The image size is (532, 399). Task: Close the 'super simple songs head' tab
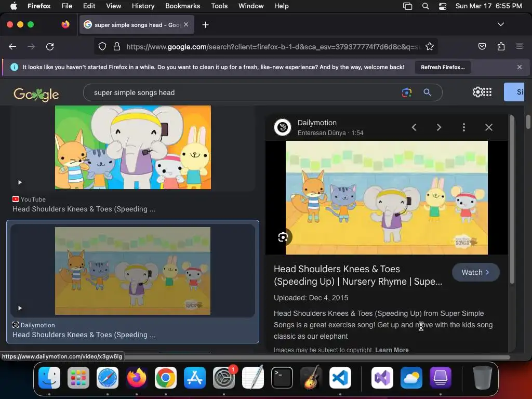point(186,24)
